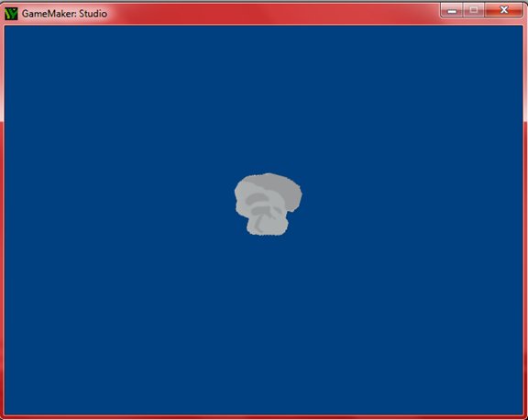Click the disabled maximize window button
This screenshot has width=528, height=420.
tap(474, 10)
